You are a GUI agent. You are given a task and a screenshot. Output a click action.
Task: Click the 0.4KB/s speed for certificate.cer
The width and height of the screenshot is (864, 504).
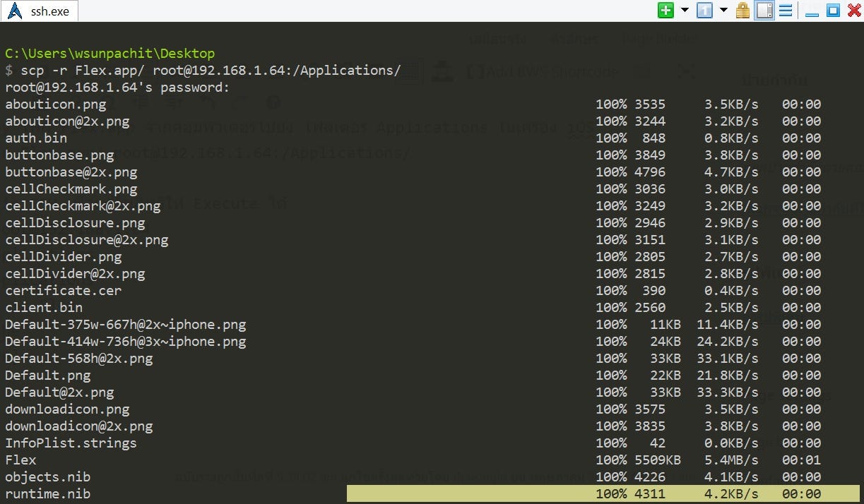[x=731, y=291]
